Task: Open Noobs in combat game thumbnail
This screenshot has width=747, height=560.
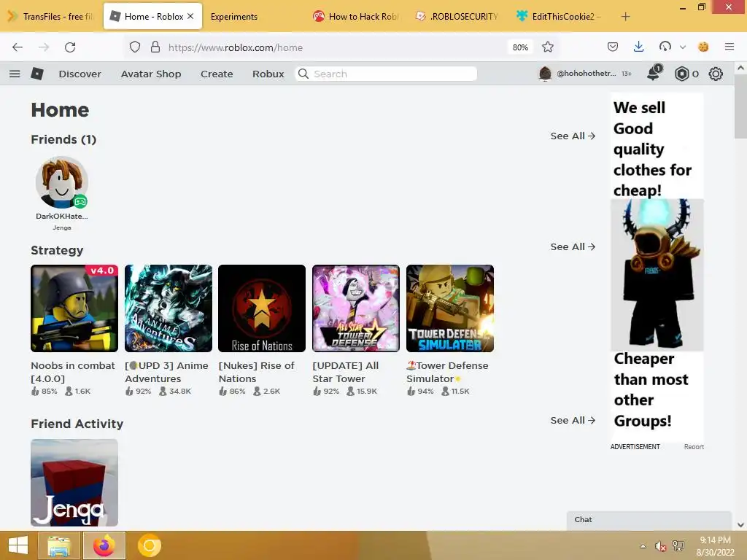Action: [74, 308]
